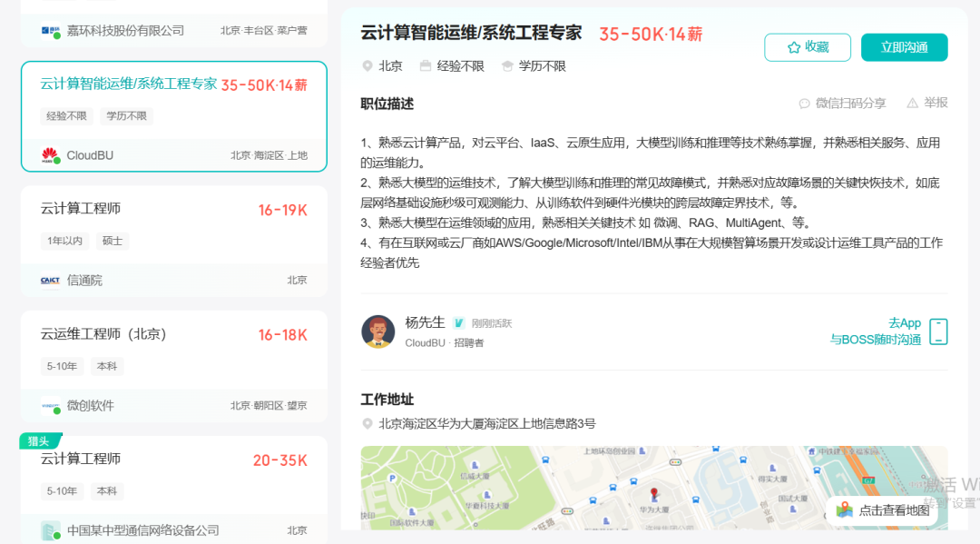Click the phone icon beside 去App
The image size is (980, 544).
[x=938, y=331]
